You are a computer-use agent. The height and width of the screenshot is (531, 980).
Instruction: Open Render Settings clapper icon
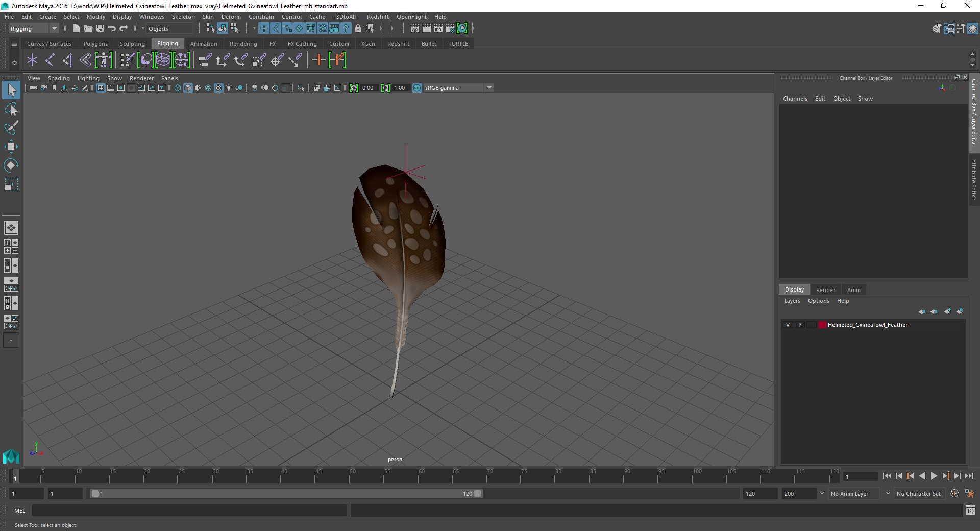(x=450, y=29)
